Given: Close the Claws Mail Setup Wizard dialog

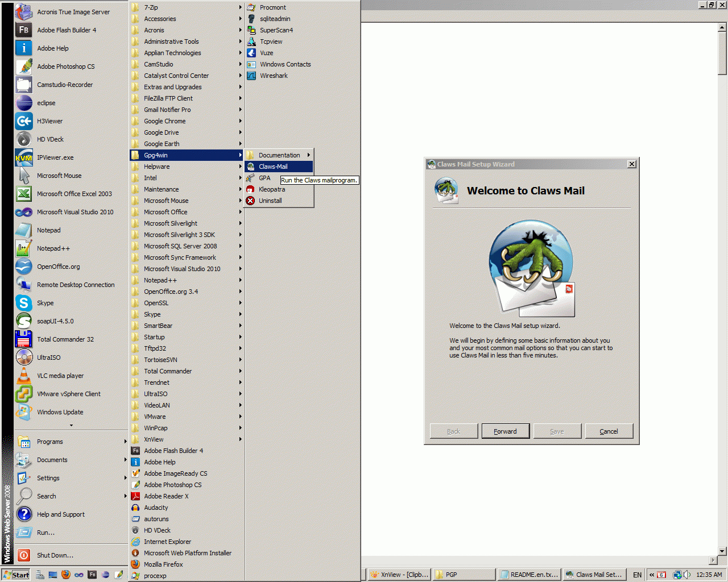Looking at the screenshot, I should 632,164.
